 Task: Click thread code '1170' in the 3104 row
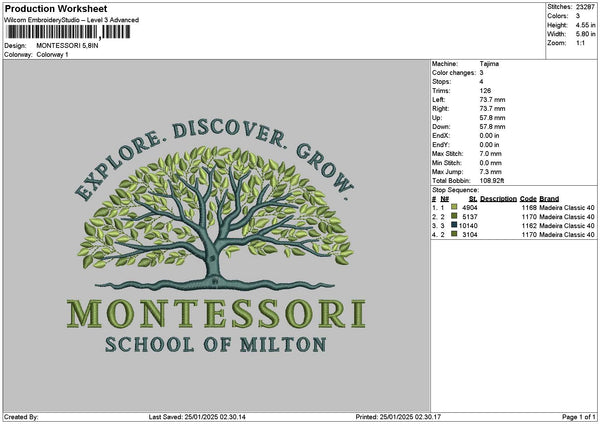click(529, 235)
